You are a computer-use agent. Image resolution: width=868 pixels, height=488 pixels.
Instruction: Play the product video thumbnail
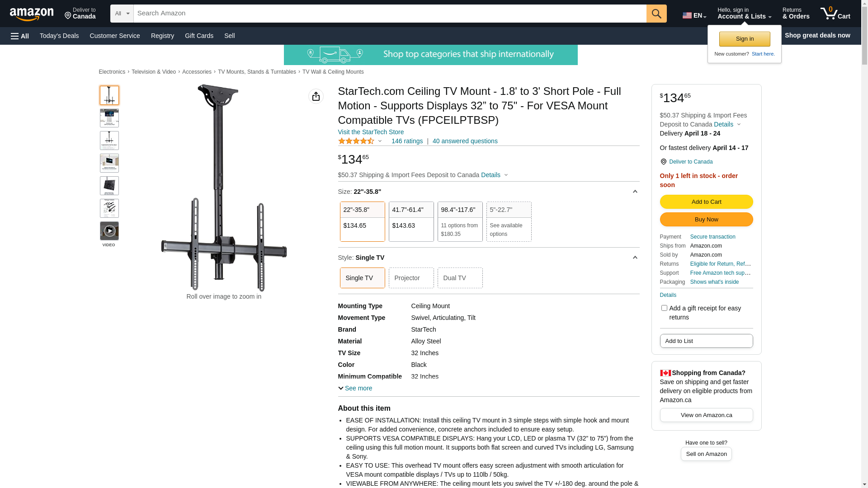[109, 231]
